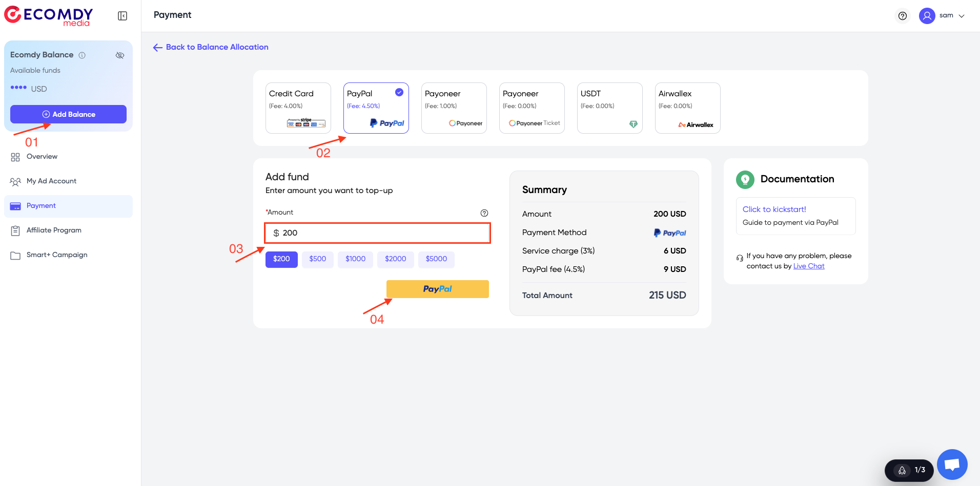Collapse the left sidebar panel
This screenshot has width=980, height=486.
pos(122,15)
